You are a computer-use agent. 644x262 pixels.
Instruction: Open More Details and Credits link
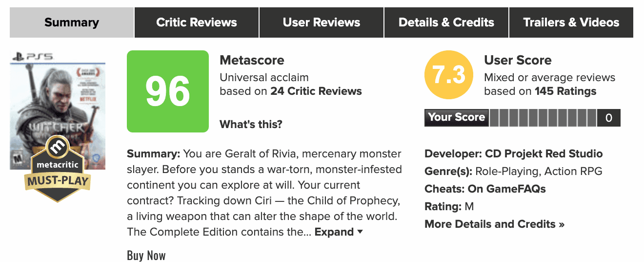(x=495, y=224)
